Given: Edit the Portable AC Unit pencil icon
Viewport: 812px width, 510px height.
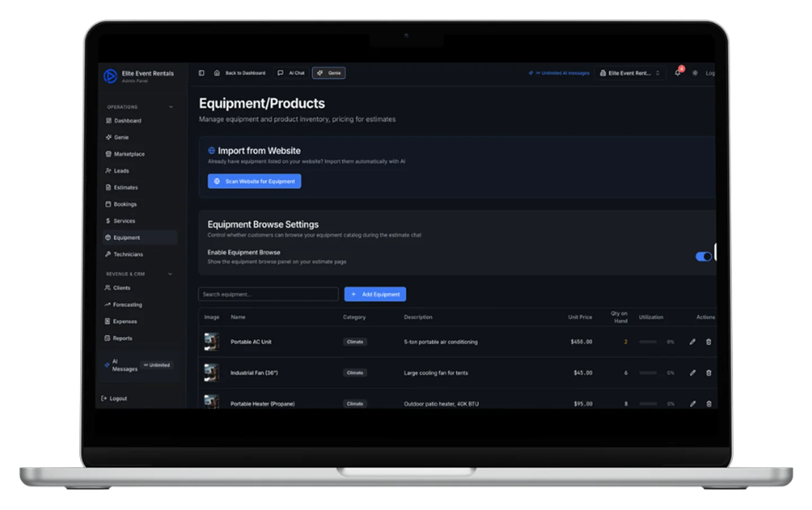Looking at the screenshot, I should 692,342.
